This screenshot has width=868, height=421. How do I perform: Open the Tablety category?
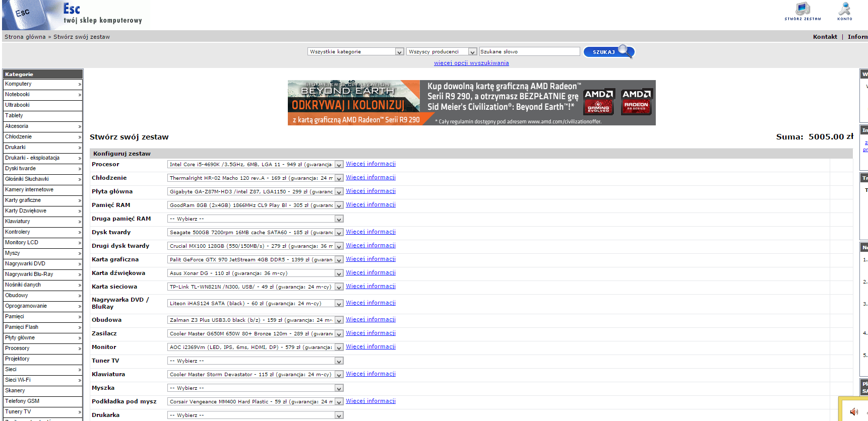coord(43,116)
